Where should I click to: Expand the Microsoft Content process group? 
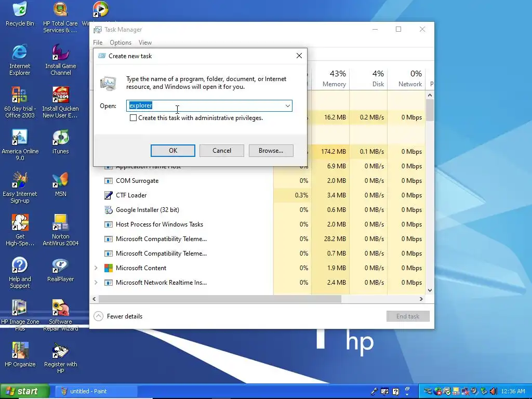96,268
